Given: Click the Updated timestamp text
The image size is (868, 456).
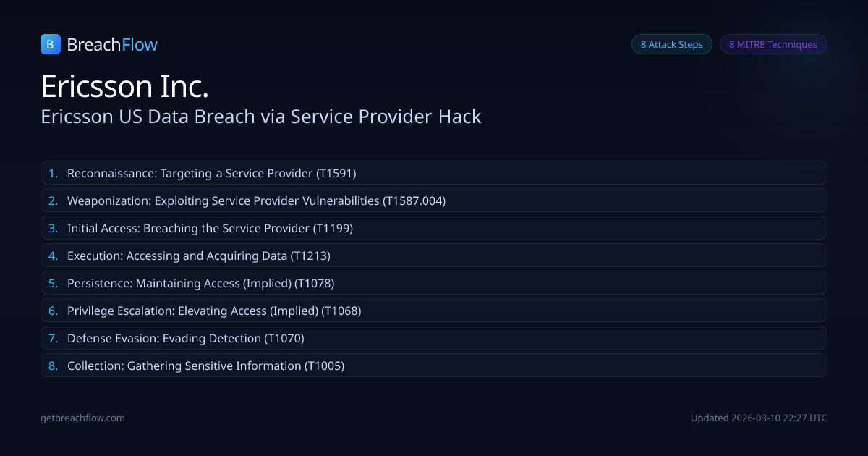Looking at the screenshot, I should pos(759,418).
